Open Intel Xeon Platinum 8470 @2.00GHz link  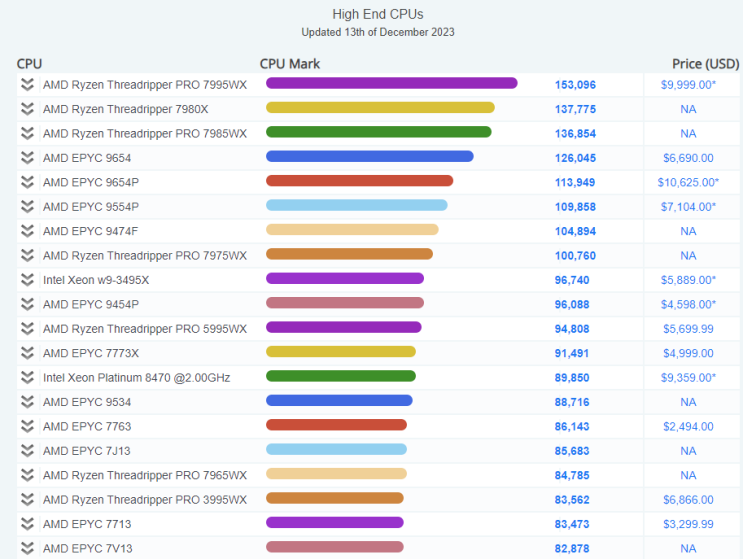136,378
